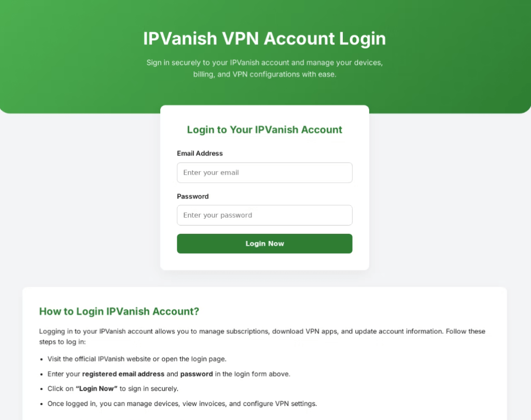This screenshot has width=531, height=420.
Task: Focus the Password input field
Action: [264, 215]
